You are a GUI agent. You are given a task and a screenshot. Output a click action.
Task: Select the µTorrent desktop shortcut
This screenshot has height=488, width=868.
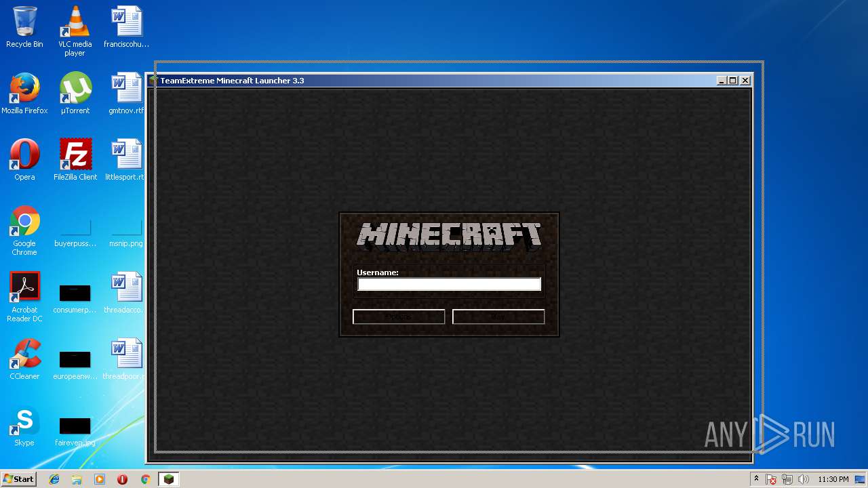pos(75,94)
